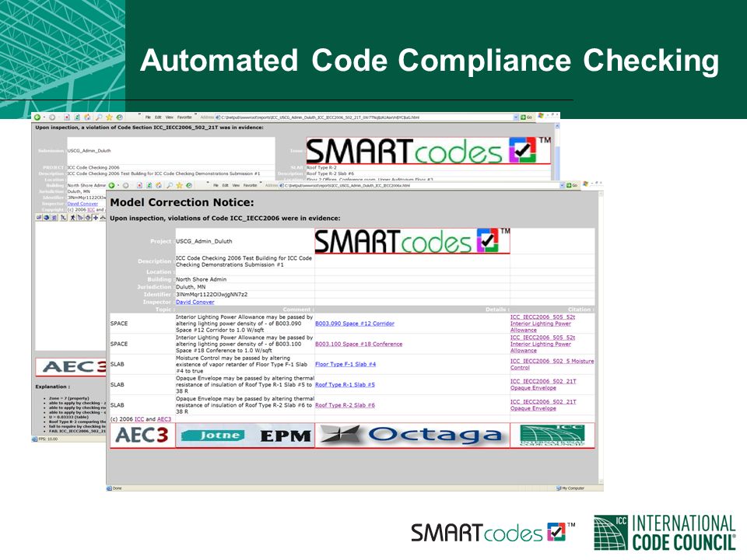Open Floor Type F-1 Slab #4 link

pos(345,364)
